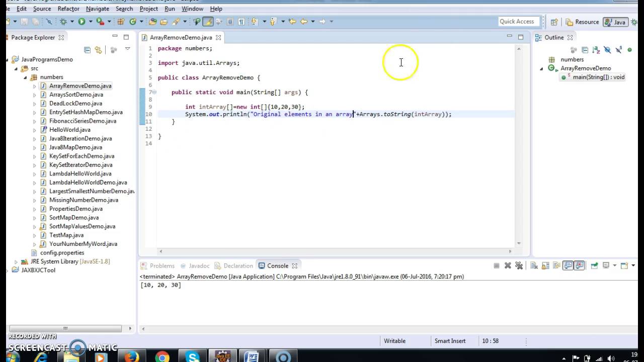Click the Save disk icon
The image size is (644, 362).
24,22
